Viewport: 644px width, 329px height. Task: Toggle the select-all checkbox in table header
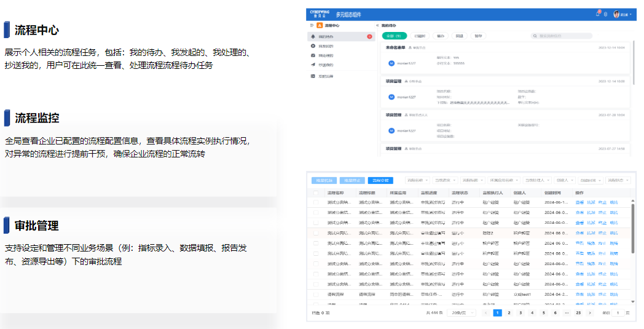316,192
